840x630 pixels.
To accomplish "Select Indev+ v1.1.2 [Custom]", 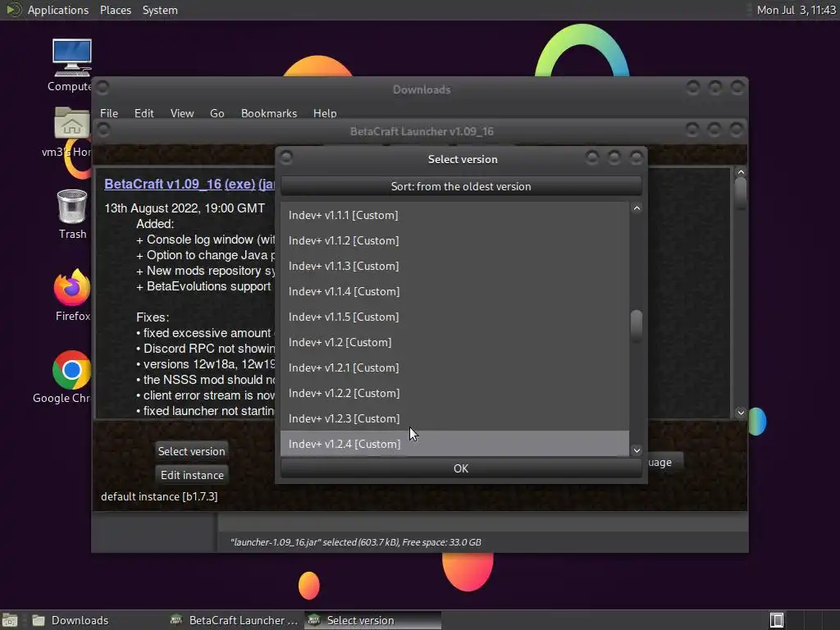I will pyautogui.click(x=454, y=240).
